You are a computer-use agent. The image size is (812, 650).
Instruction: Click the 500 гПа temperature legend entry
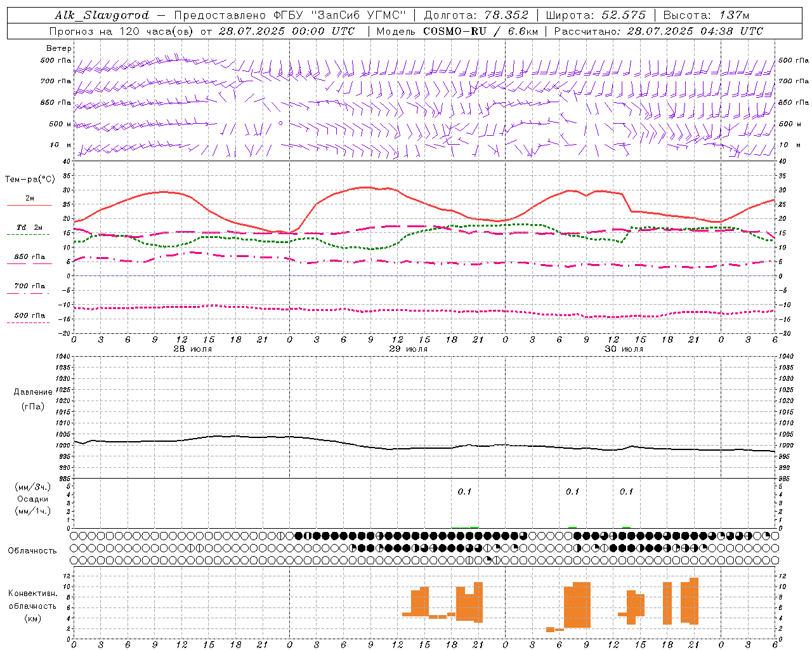pyautogui.click(x=29, y=315)
